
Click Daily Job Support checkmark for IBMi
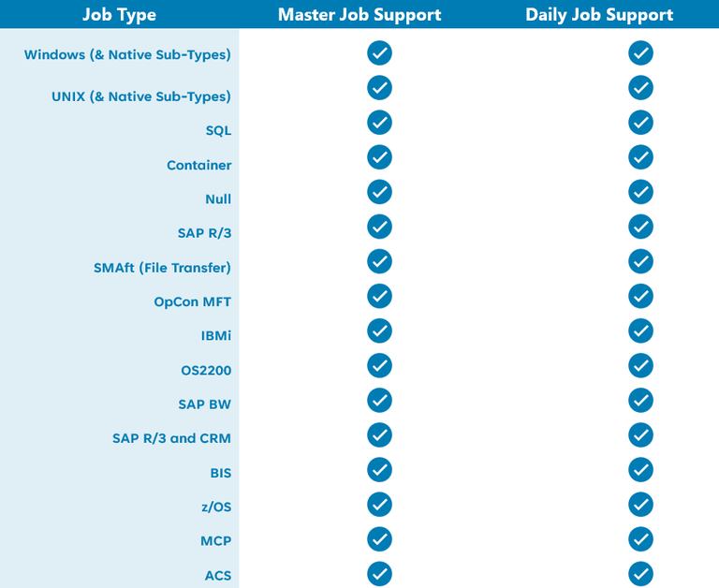tap(640, 331)
